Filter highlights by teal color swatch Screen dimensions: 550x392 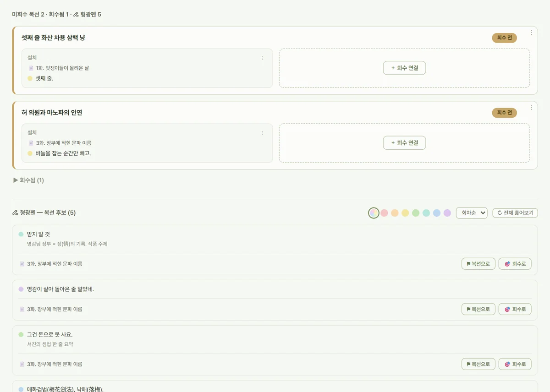point(426,213)
